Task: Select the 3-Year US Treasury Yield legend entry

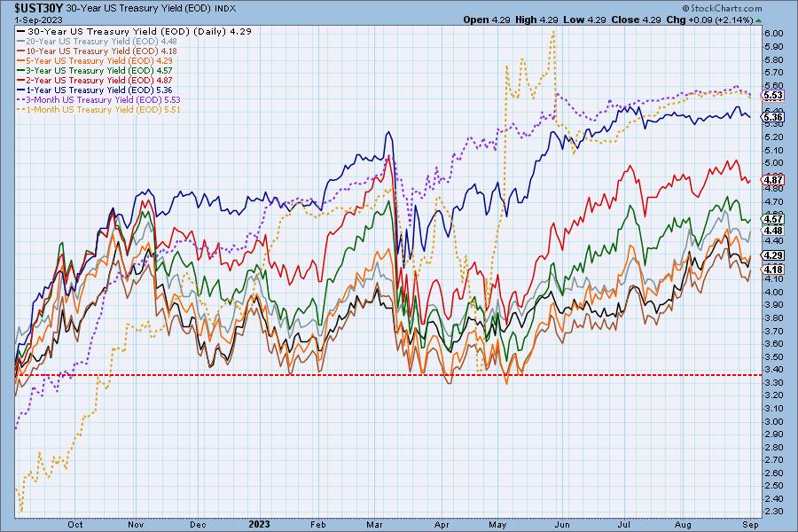Action: (95, 70)
